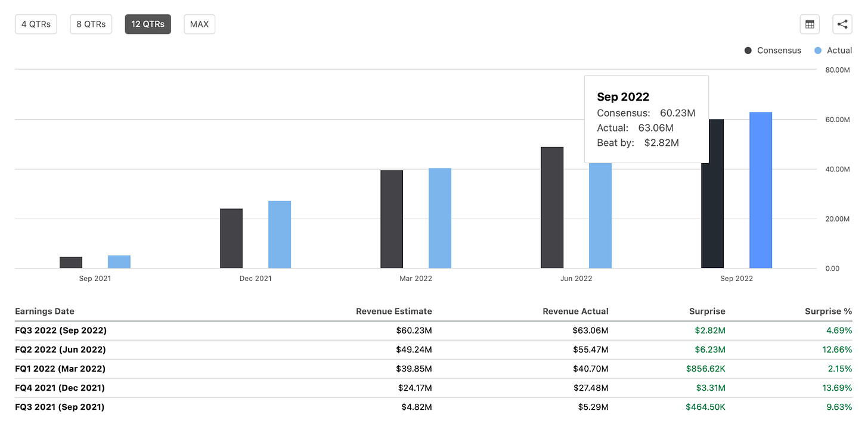Select the FQ1 2022 (Mar 2022) row label
868x430 pixels.
point(60,369)
